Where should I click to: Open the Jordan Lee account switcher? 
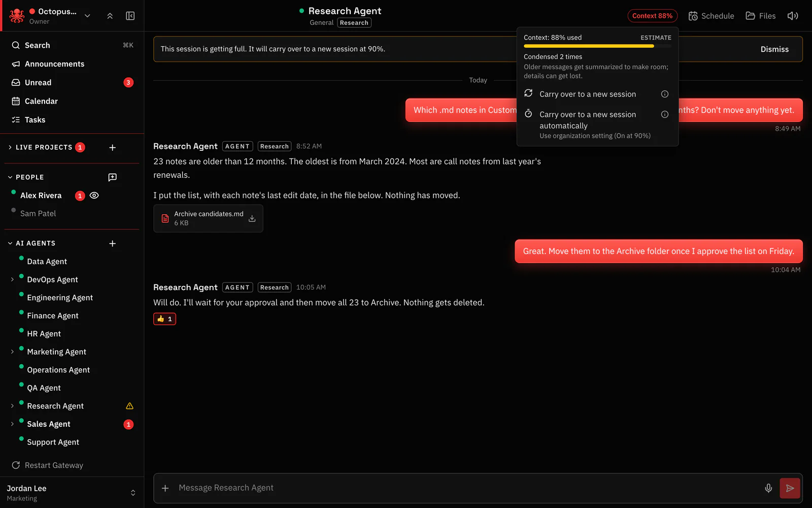[x=72, y=493]
